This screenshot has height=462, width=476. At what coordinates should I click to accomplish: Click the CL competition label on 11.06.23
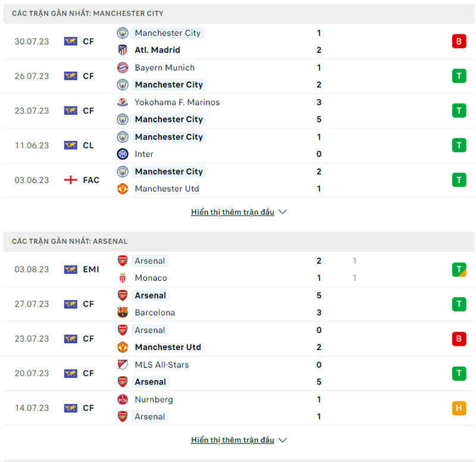point(88,145)
